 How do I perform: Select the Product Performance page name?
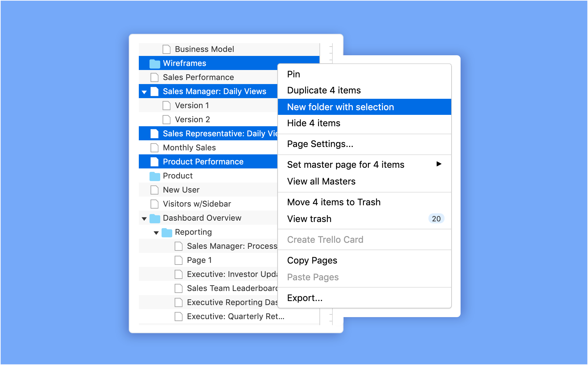click(x=203, y=162)
